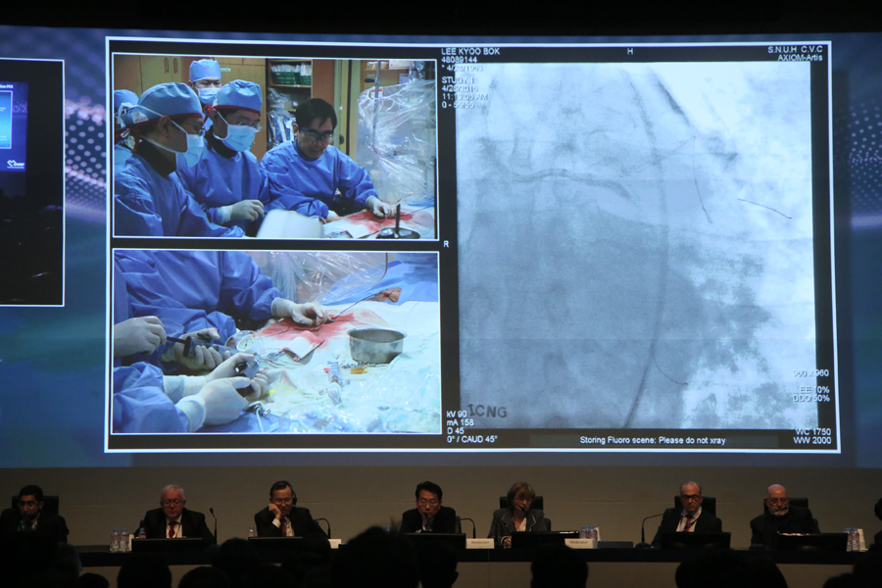This screenshot has height=588, width=882.
Task: Click the 960 x 960 resolution text
Action: [x=810, y=373]
